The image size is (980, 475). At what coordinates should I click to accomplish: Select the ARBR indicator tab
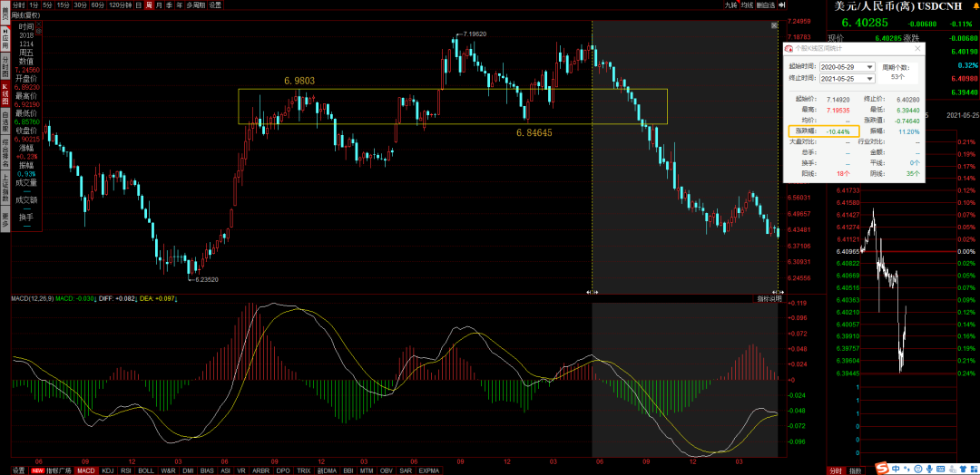[x=261, y=470]
